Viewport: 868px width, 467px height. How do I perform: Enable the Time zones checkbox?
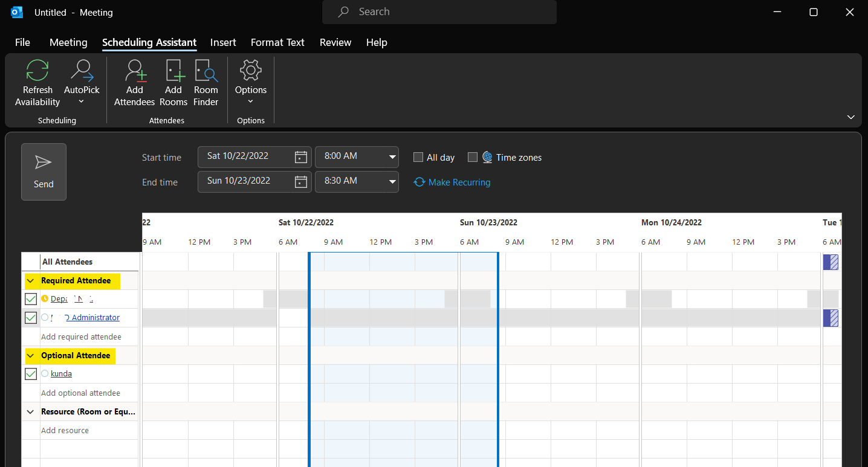coord(473,157)
